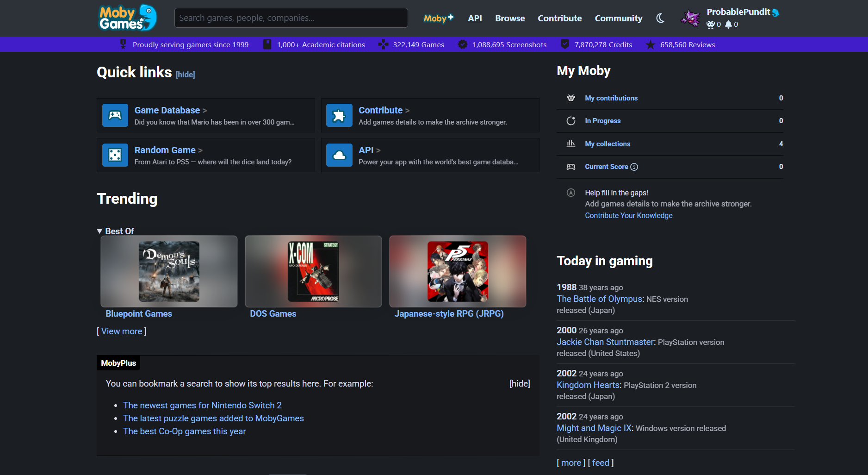Hide the MobyPlus bookmark panel

[520, 383]
